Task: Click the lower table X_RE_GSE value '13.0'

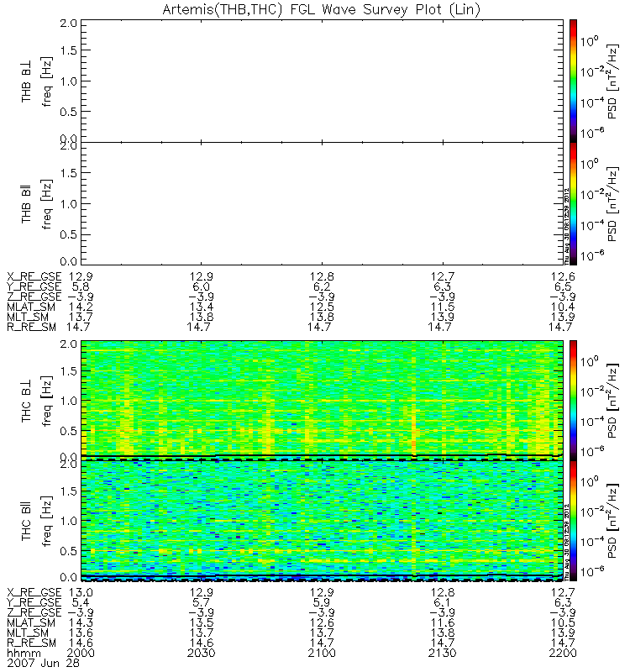Action: (81, 592)
